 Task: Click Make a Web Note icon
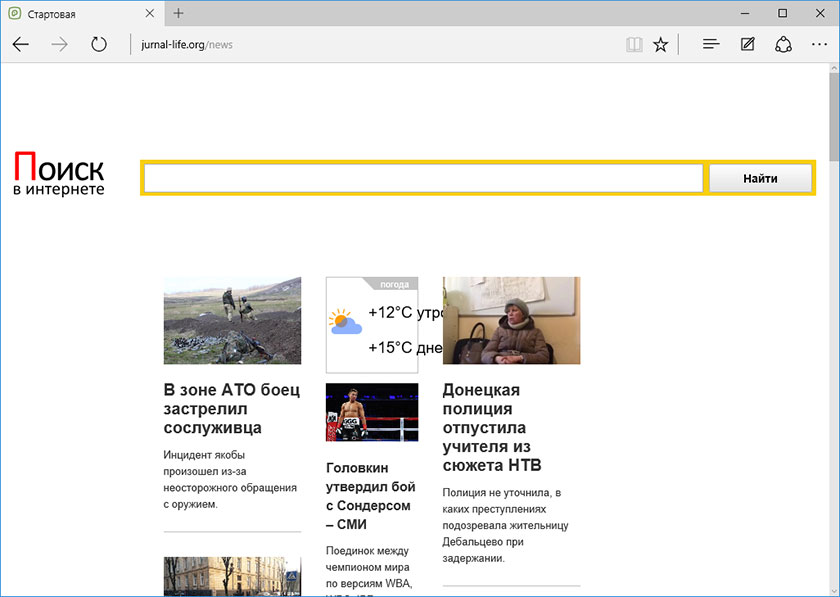click(747, 44)
